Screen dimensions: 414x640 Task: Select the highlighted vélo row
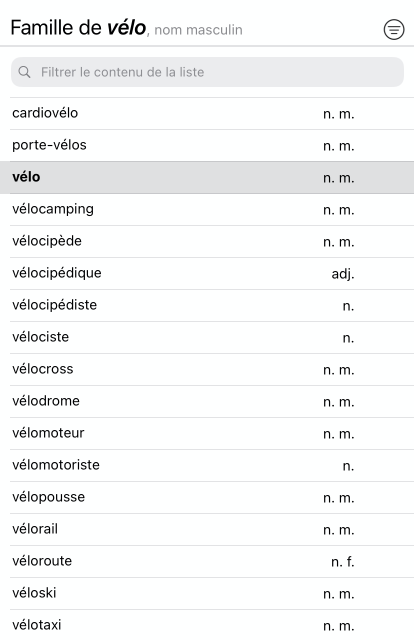click(207, 178)
